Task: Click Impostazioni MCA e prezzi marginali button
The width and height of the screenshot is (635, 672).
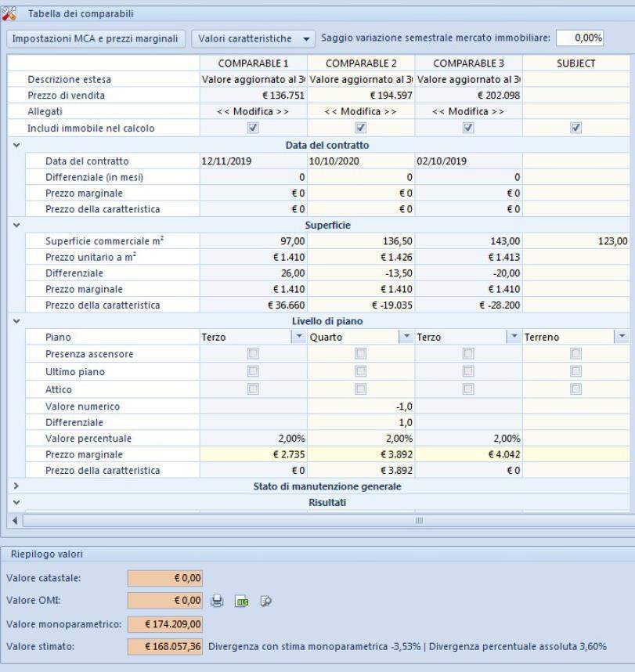Action: [x=96, y=38]
